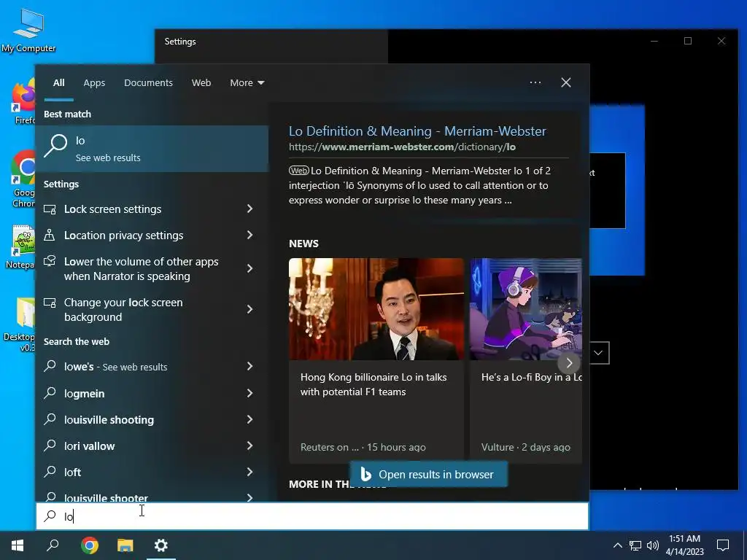The image size is (747, 560).
Task: Click the Bing logo in Open results button
Action: point(366,474)
